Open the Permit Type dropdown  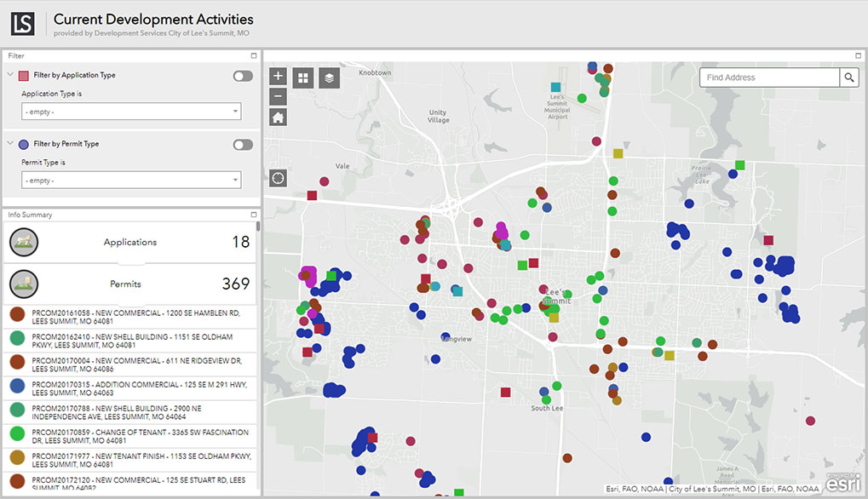point(131,181)
